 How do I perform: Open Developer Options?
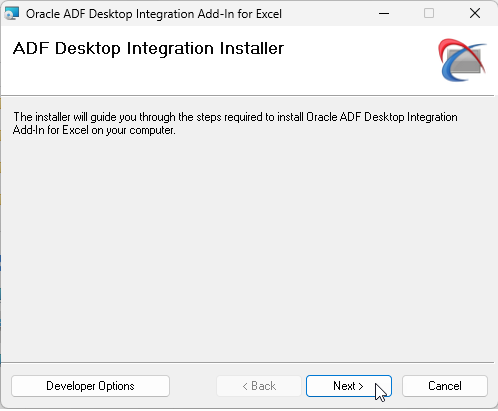[90, 386]
